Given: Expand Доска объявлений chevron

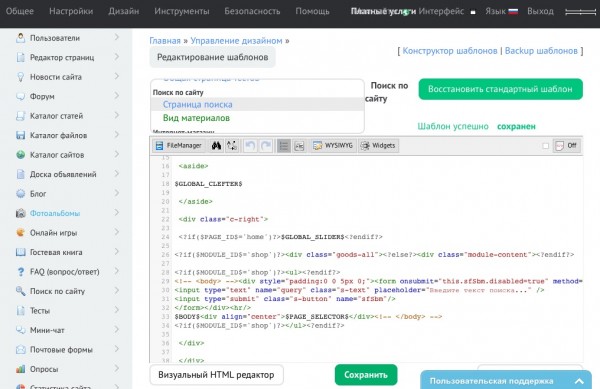Looking at the screenshot, I should (x=117, y=174).
